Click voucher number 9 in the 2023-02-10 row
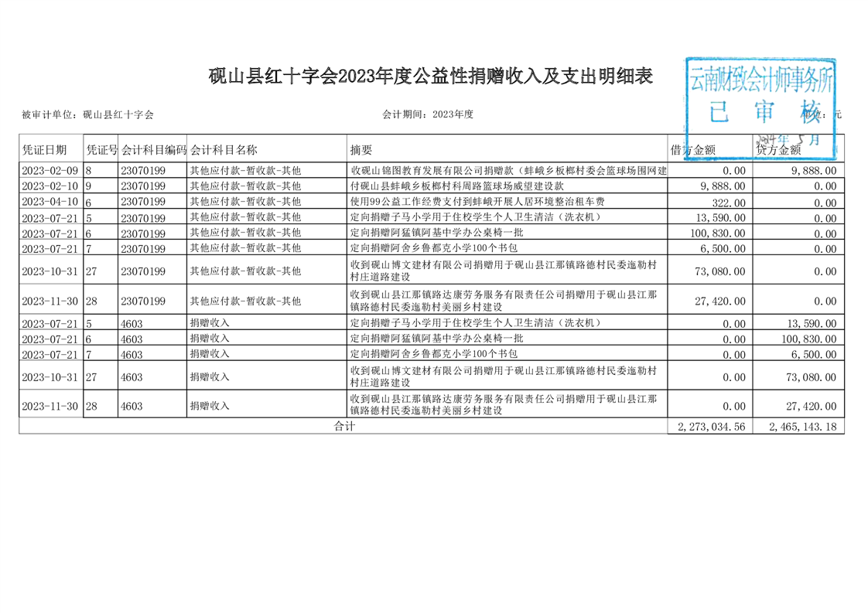The height and width of the screenshot is (613, 868). point(88,187)
